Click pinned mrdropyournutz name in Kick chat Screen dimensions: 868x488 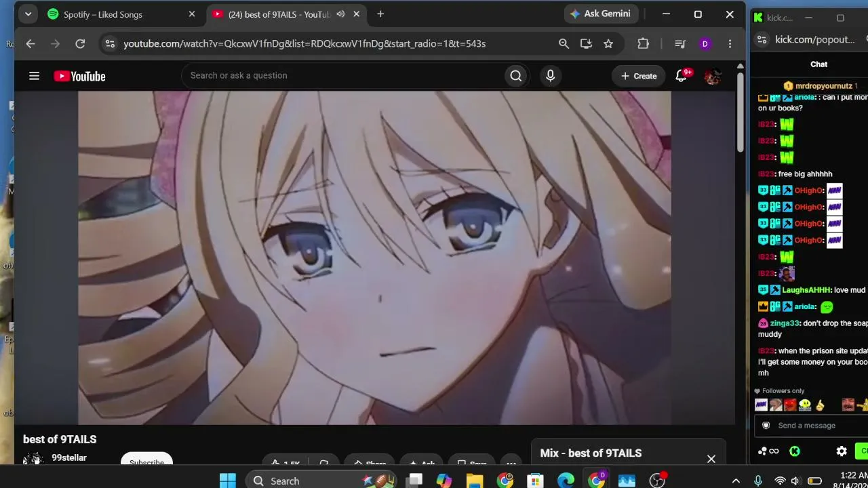pos(824,86)
